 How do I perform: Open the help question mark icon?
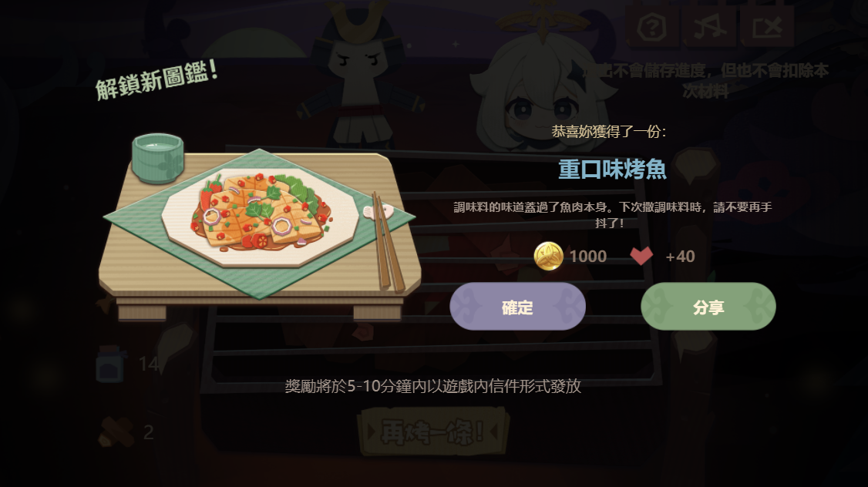(651, 26)
